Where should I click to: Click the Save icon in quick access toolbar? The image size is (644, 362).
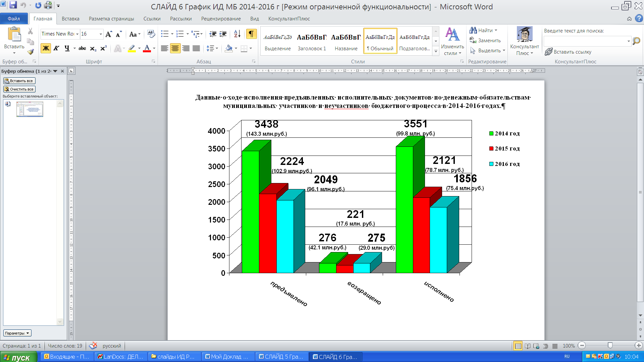click(x=13, y=5)
